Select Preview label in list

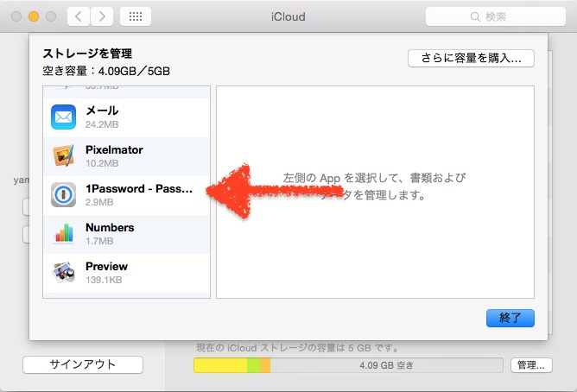pos(106,266)
